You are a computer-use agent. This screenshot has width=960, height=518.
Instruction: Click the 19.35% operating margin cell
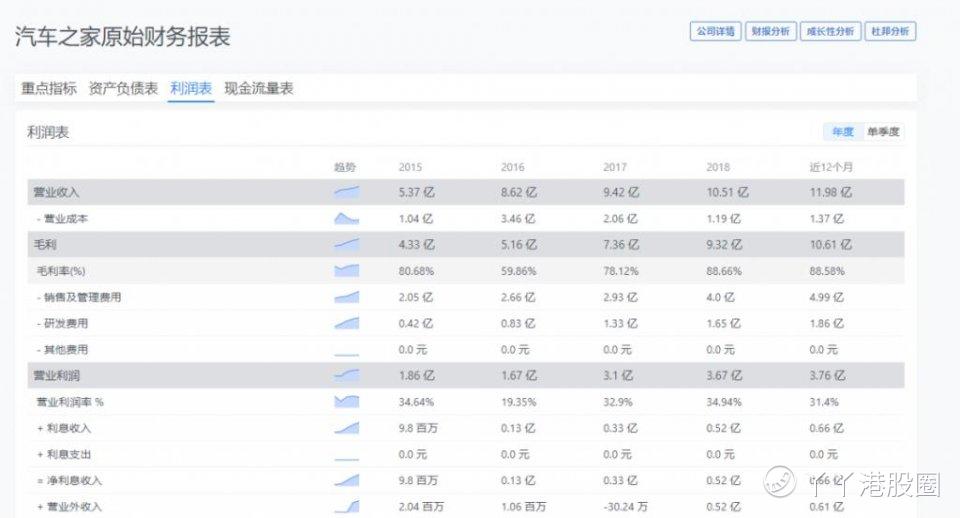pos(519,402)
